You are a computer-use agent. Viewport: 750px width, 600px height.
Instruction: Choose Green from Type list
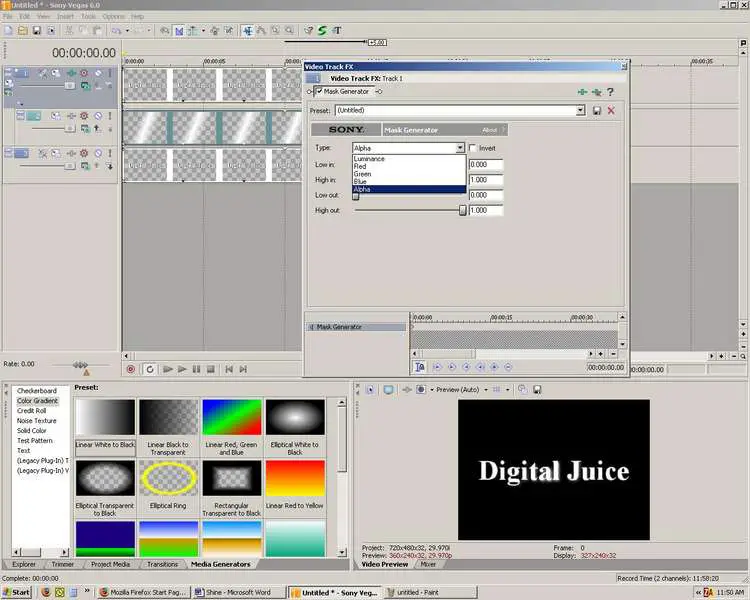(409, 174)
